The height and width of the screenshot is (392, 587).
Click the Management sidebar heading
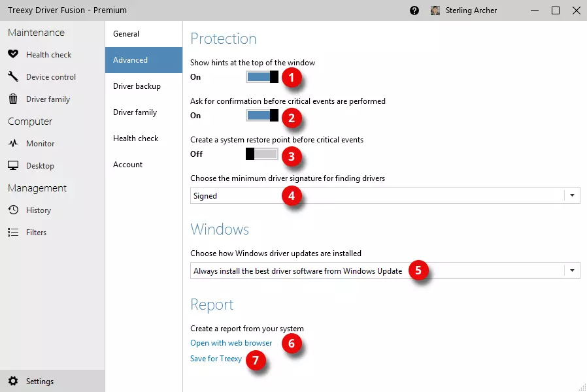37,188
